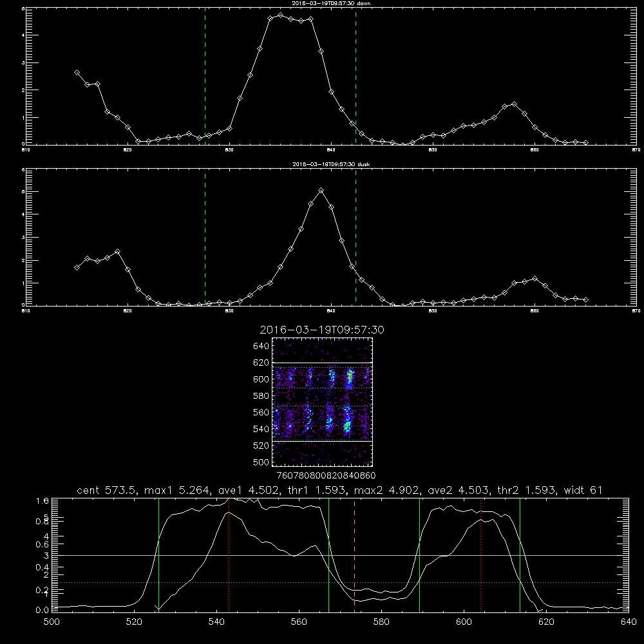Click the solid green line near 526 in the bottom plot
This screenshot has height=644, width=644.
(x=158, y=555)
